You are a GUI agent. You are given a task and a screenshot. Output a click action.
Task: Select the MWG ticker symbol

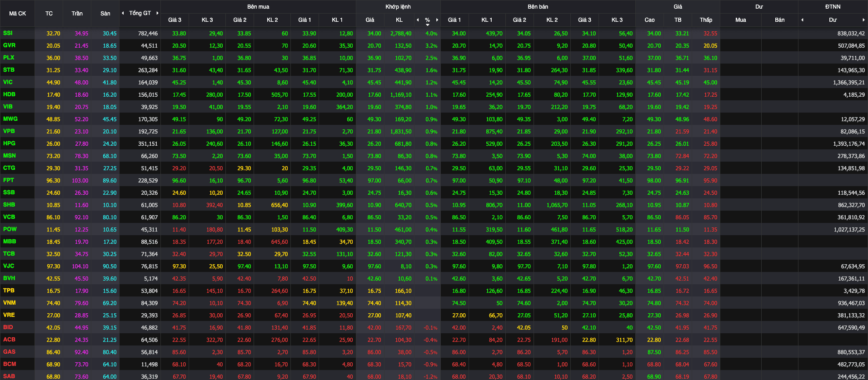pyautogui.click(x=10, y=119)
